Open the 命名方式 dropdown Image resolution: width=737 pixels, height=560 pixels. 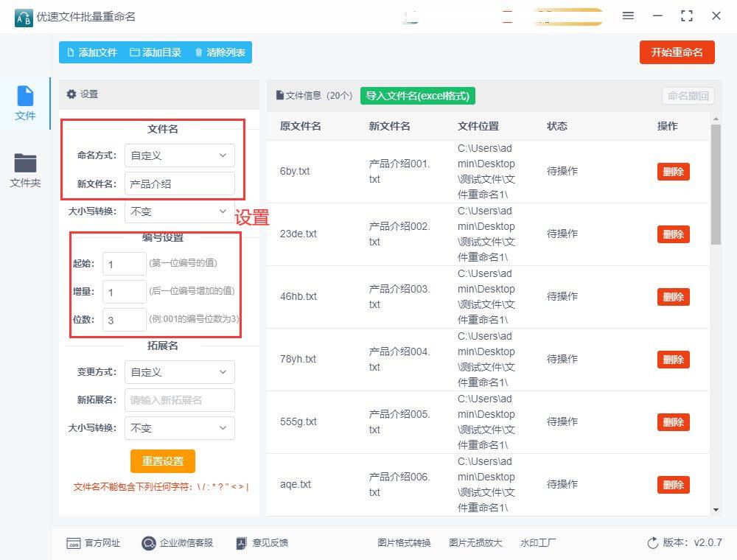[180, 155]
